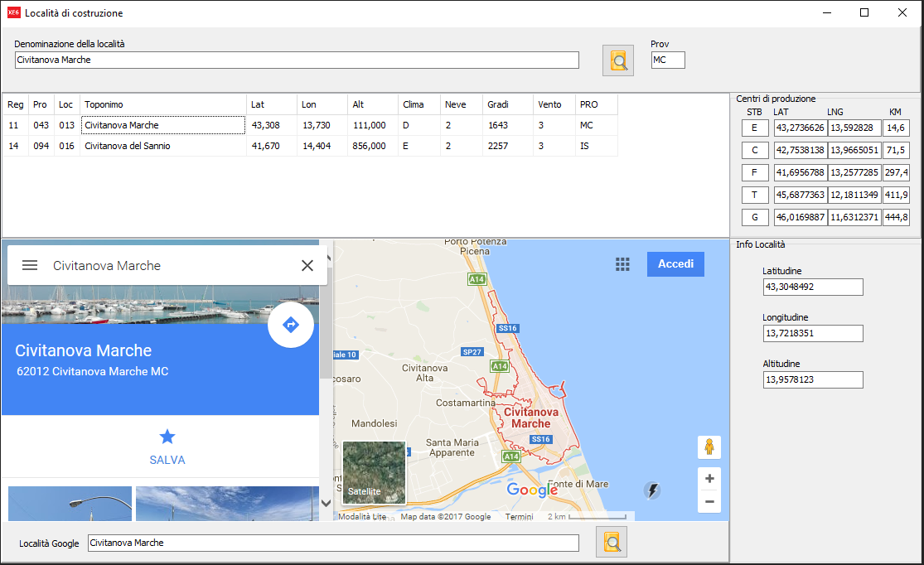Clear the Civitanova Marche map search
The image size is (924, 565).
pyautogui.click(x=307, y=266)
